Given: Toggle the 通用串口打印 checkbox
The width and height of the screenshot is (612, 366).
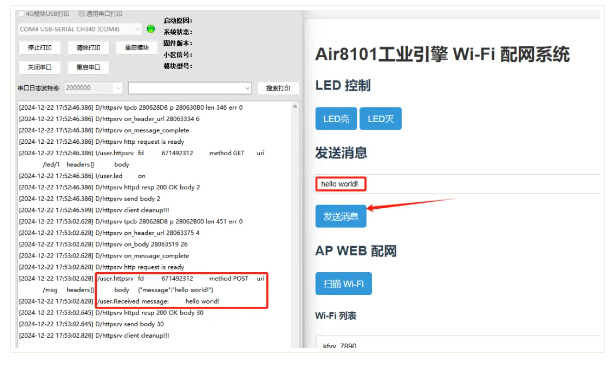Looking at the screenshot, I should [82, 14].
